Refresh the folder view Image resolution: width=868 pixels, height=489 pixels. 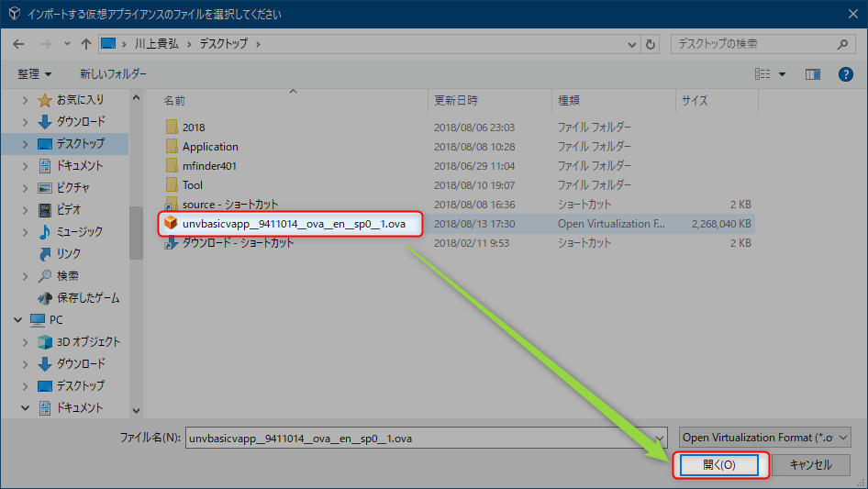651,44
